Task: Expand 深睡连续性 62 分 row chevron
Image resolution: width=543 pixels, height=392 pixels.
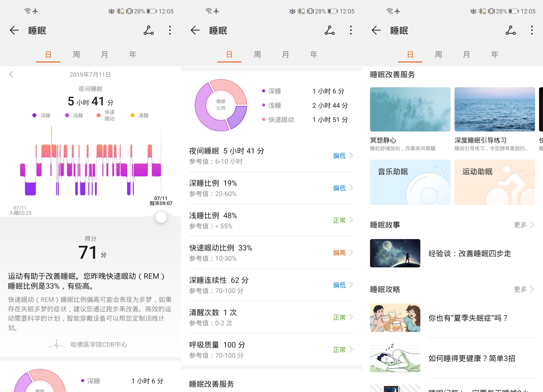Action: click(x=351, y=285)
